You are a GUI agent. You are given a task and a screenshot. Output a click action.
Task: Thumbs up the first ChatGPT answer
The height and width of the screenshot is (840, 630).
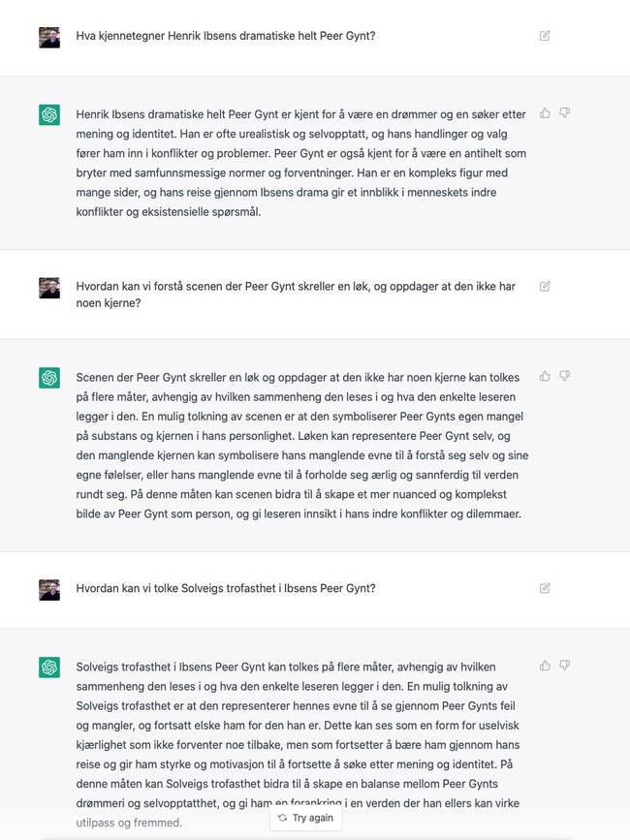click(545, 113)
